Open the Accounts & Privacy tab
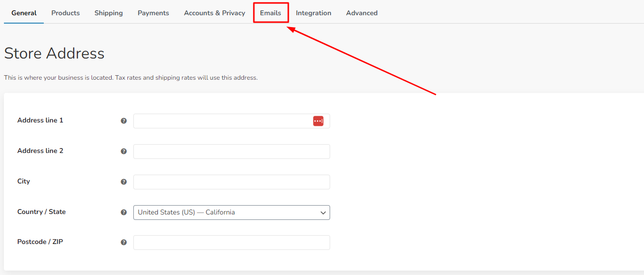 coord(215,13)
